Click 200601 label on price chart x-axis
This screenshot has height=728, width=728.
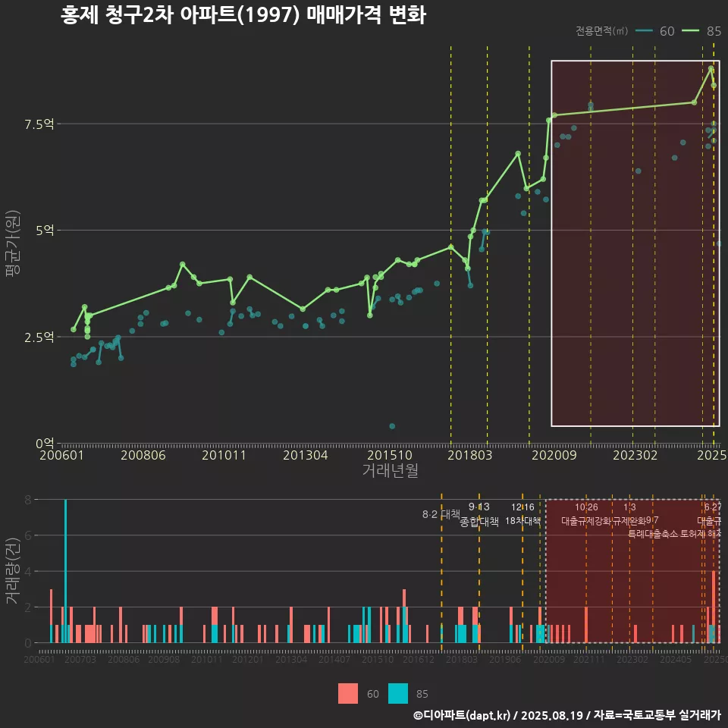(x=61, y=455)
